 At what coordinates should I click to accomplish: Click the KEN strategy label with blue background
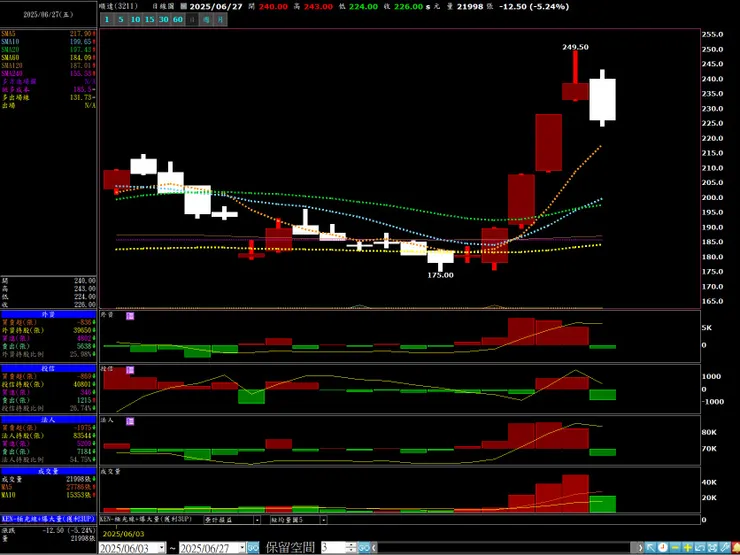pyautogui.click(x=48, y=519)
